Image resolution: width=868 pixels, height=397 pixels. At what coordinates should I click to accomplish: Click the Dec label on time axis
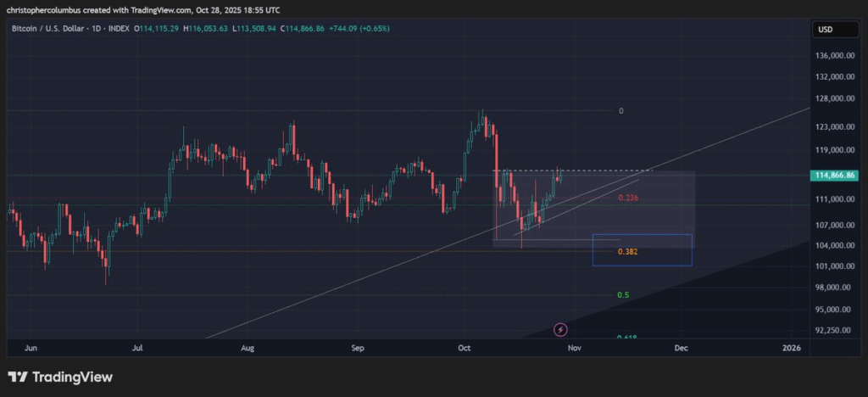(x=680, y=348)
